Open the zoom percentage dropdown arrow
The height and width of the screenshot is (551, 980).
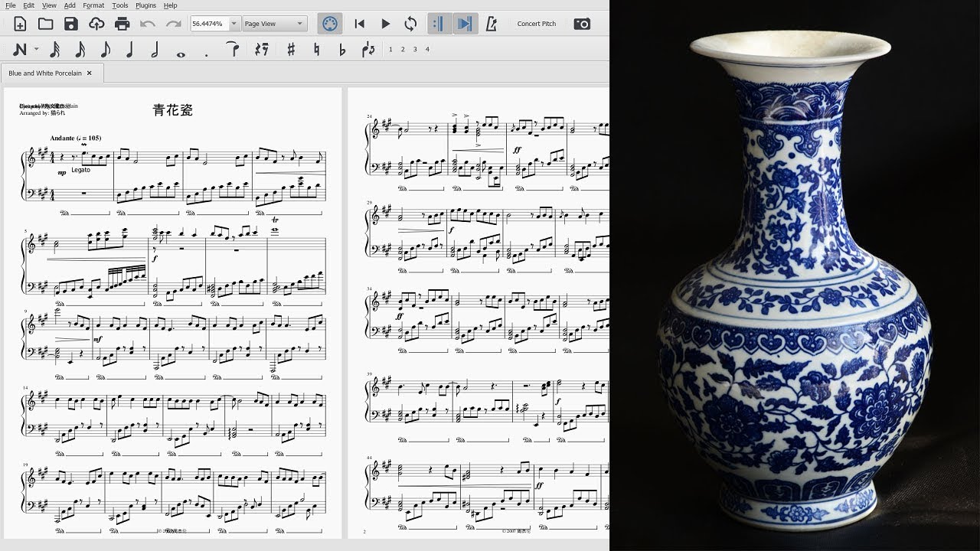click(234, 24)
